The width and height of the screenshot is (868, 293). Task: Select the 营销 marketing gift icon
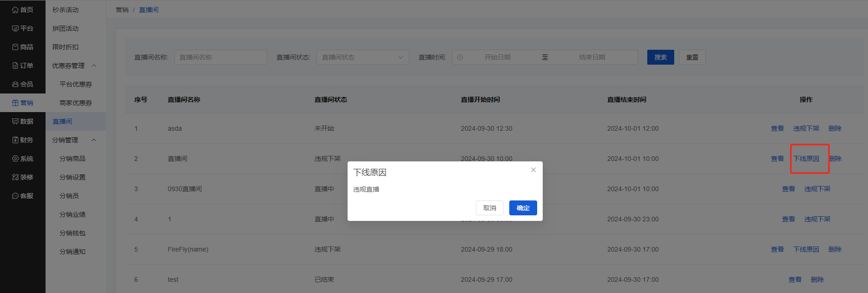point(15,103)
